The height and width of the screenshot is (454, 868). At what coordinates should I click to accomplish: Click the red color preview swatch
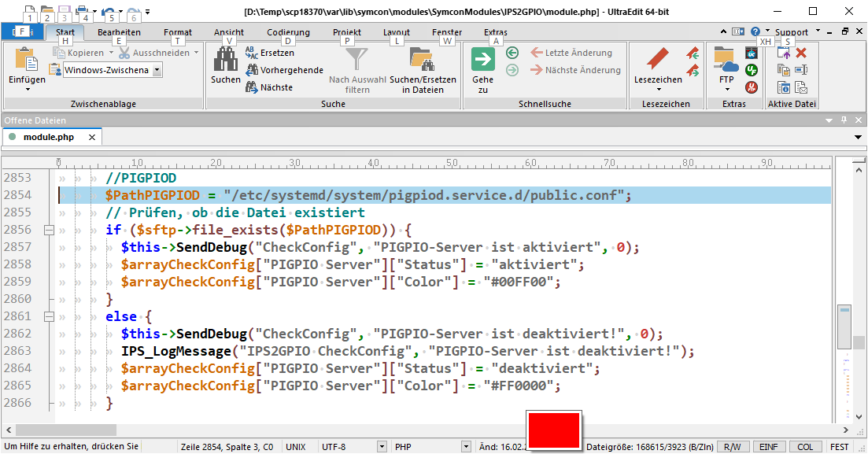coord(554,430)
